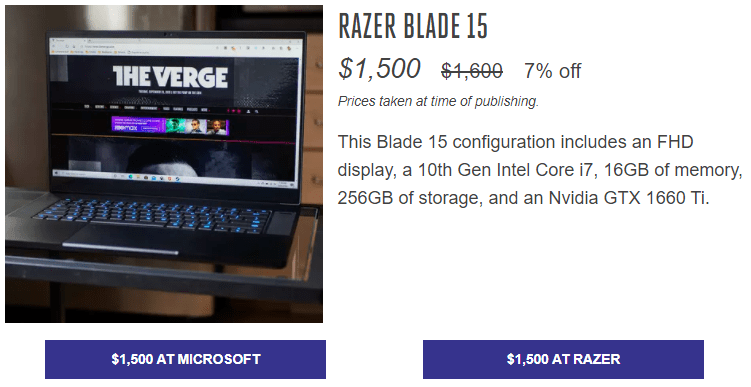Click the Edge icon in laptop taskbar
This screenshot has height=387, width=751.
click(x=130, y=176)
